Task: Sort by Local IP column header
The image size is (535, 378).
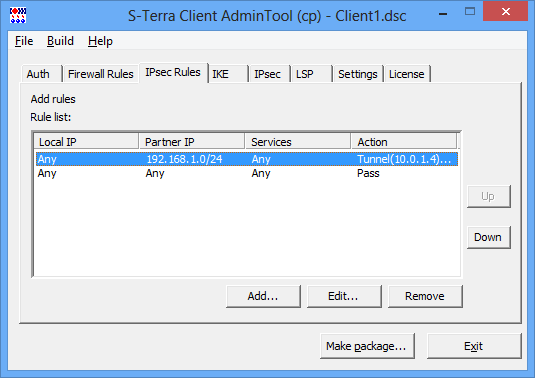Action: [x=86, y=142]
